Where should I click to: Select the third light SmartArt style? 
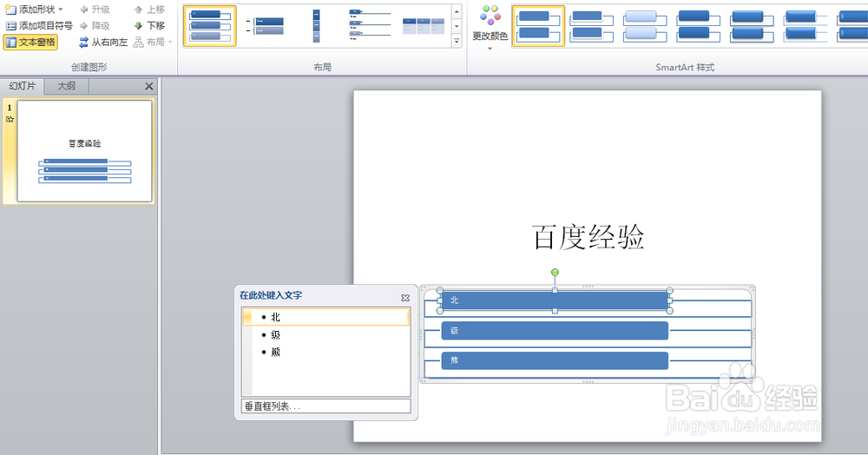point(645,26)
